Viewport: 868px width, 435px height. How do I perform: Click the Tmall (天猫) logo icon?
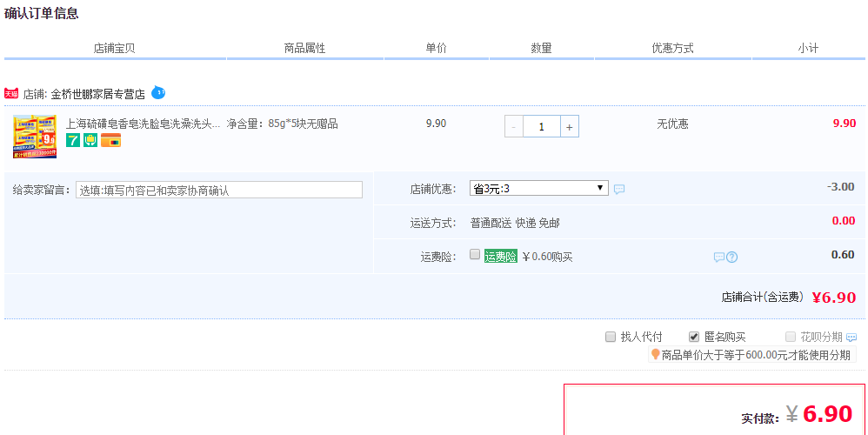(x=11, y=94)
